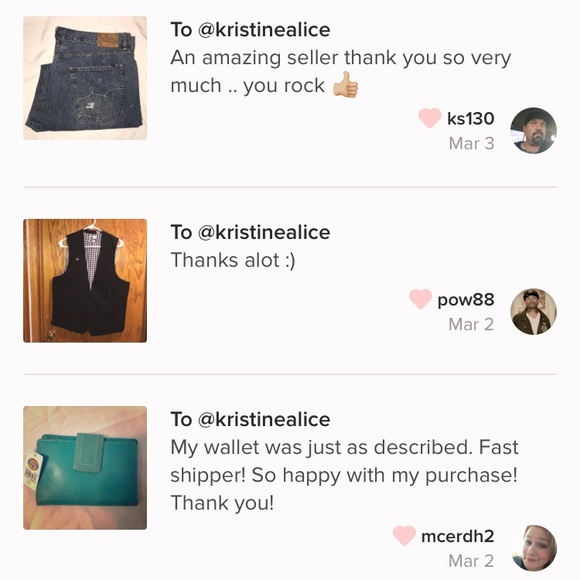
Task: Tap the heart beside pow88
Action: click(420, 299)
